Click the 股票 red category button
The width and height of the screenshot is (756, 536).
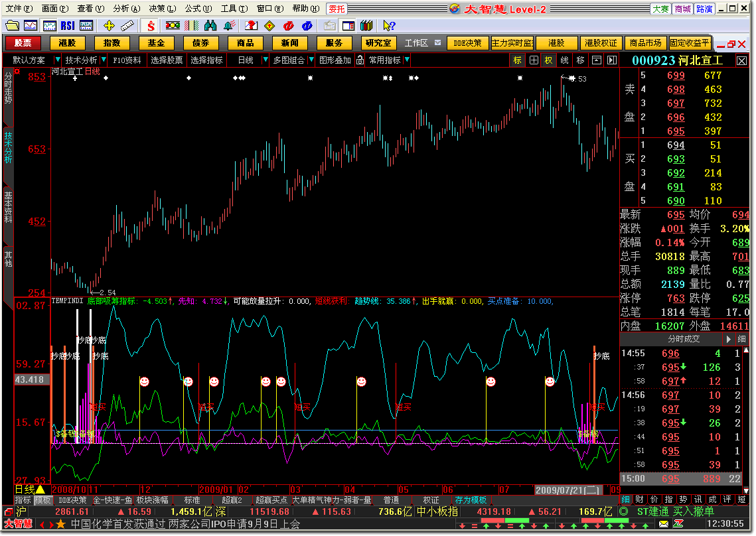[23, 43]
